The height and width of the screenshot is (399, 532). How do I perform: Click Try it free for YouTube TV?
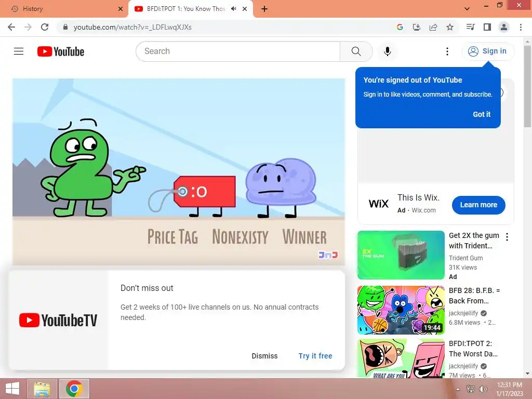[x=315, y=356]
